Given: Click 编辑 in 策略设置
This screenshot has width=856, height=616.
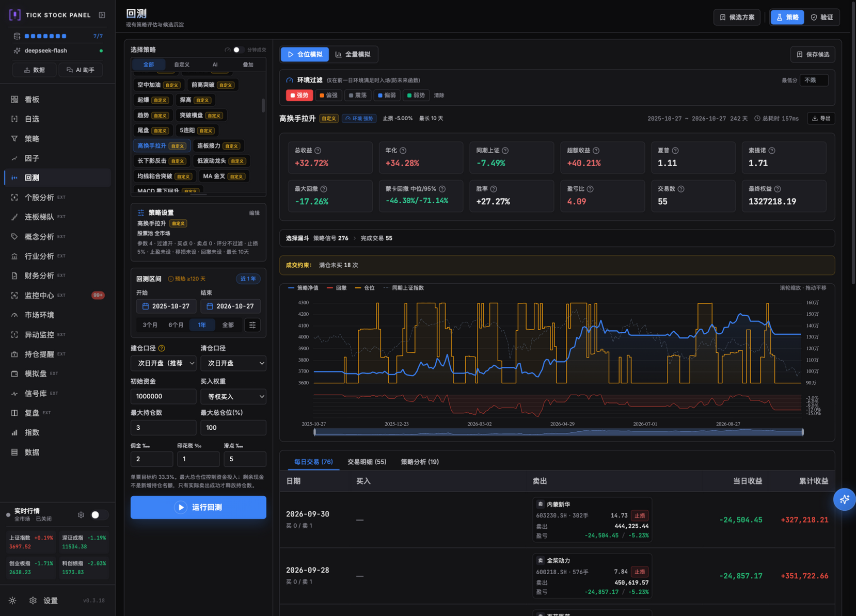Looking at the screenshot, I should [255, 213].
